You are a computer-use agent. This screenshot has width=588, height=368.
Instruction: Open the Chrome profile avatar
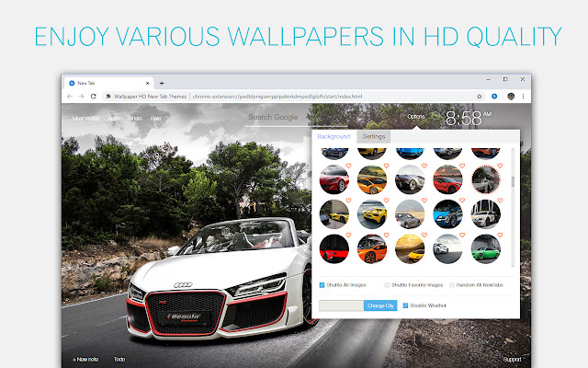click(x=511, y=97)
